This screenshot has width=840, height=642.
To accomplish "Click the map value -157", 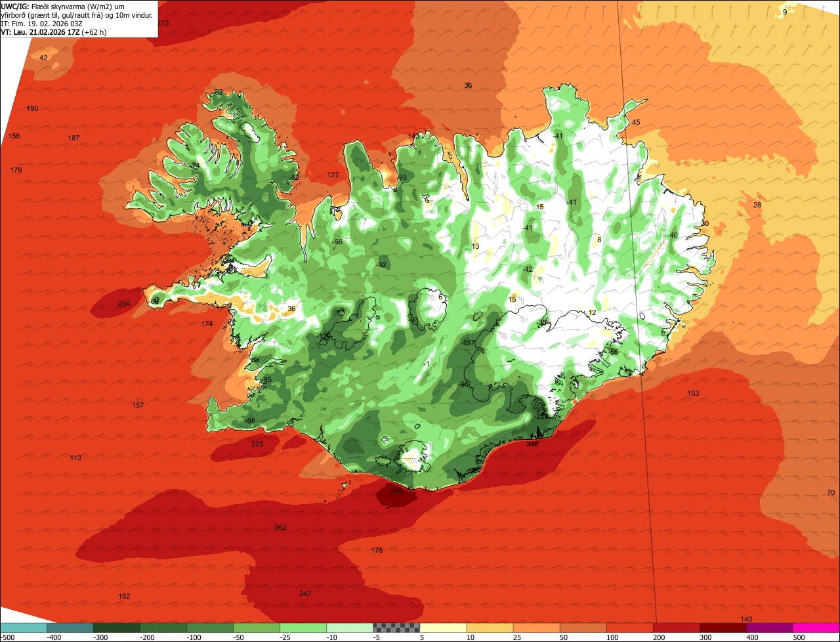I will coord(468,343).
